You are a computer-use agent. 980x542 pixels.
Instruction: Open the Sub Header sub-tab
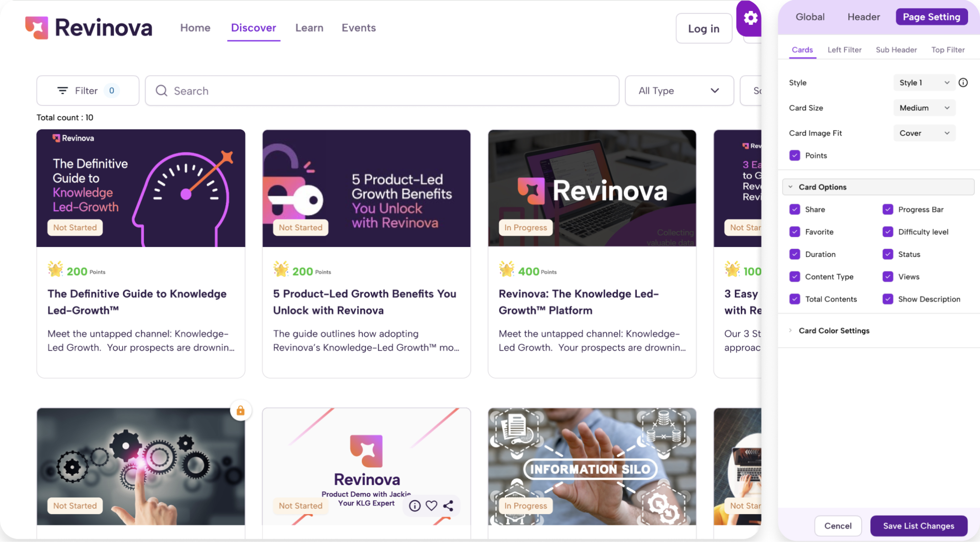896,50
